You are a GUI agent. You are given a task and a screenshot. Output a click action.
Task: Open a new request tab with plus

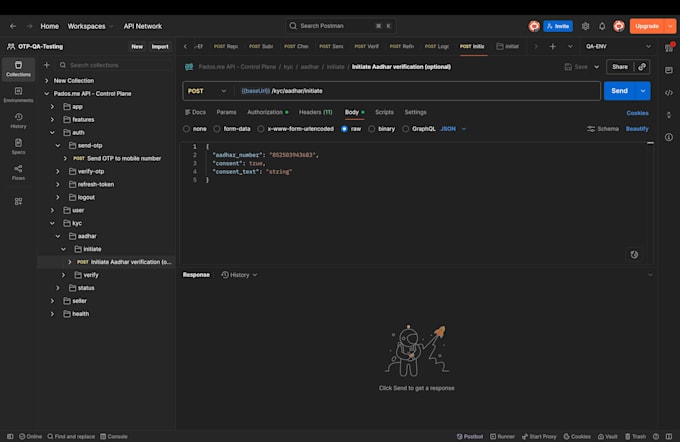[x=552, y=46]
